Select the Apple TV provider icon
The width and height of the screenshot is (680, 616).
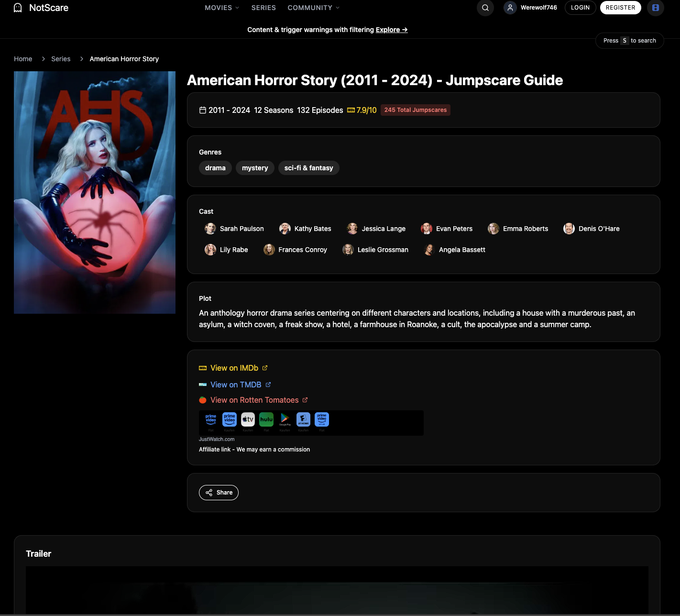coord(247,419)
